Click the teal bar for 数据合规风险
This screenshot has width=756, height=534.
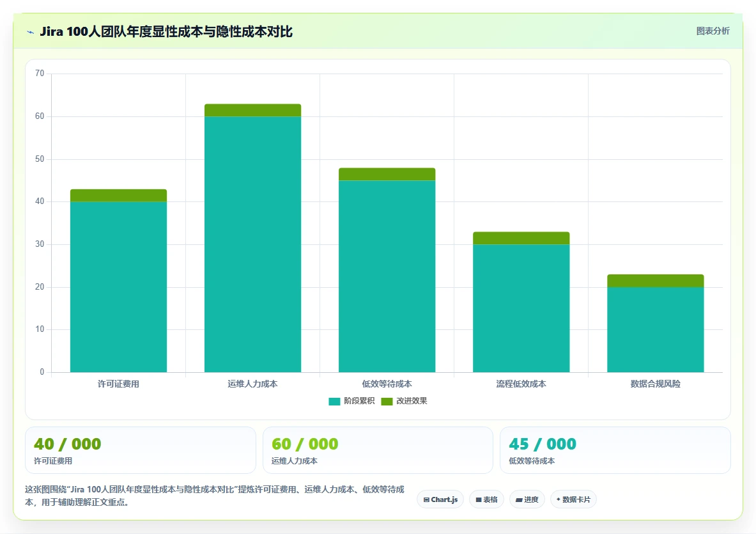click(655, 329)
